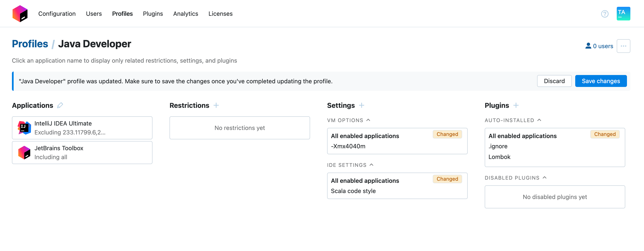Click the '.ignore' plugin entry
644x251 pixels.
pyautogui.click(x=498, y=146)
